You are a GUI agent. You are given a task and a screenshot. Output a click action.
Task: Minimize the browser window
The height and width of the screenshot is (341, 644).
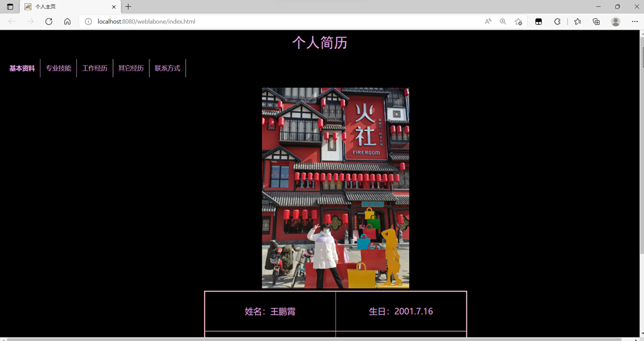click(598, 6)
